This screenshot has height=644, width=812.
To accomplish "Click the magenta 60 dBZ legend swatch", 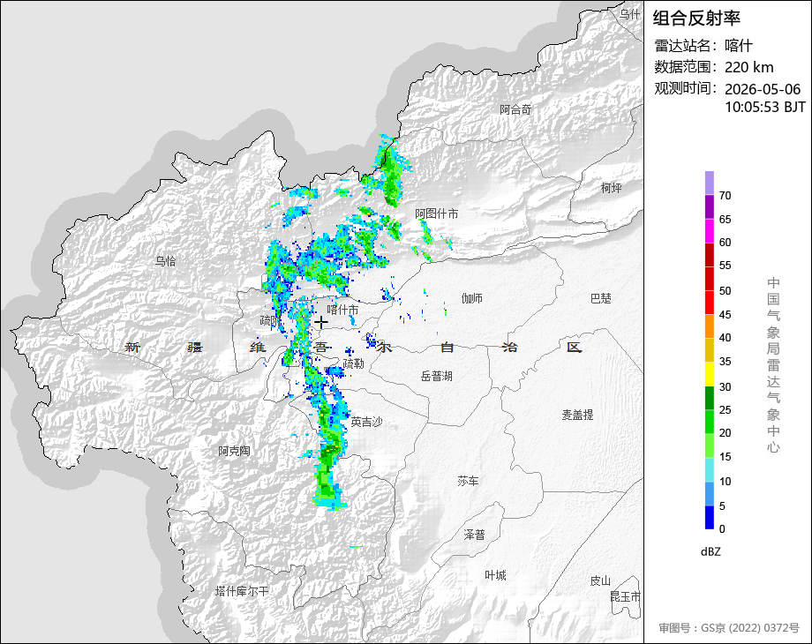I will click(x=710, y=231).
